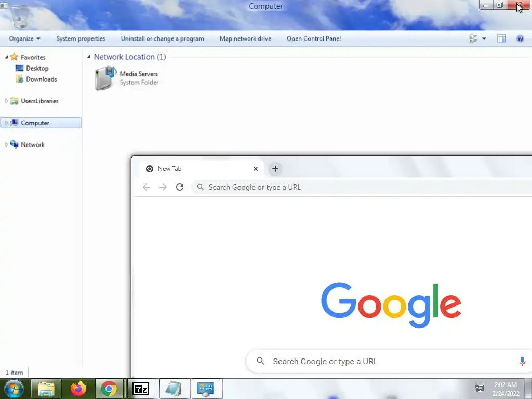Open Windows Explorer from taskbar
The height and width of the screenshot is (399, 532).
point(46,389)
